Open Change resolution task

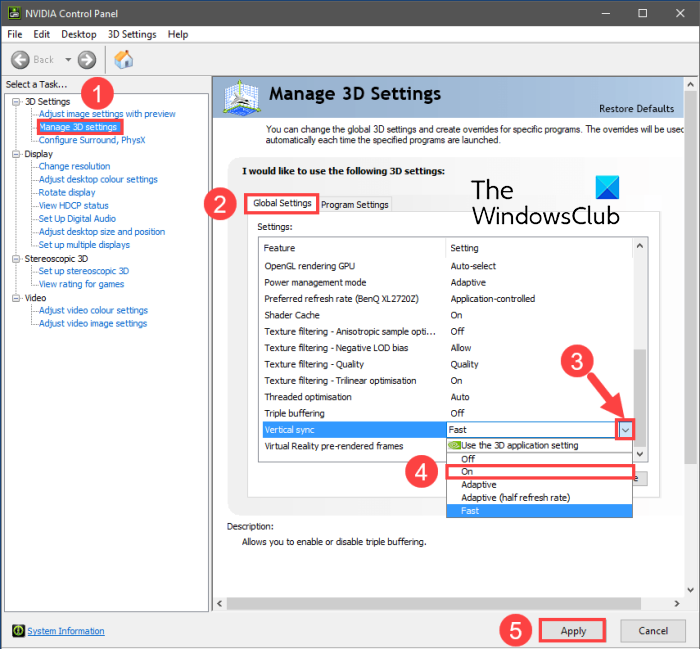click(x=75, y=166)
